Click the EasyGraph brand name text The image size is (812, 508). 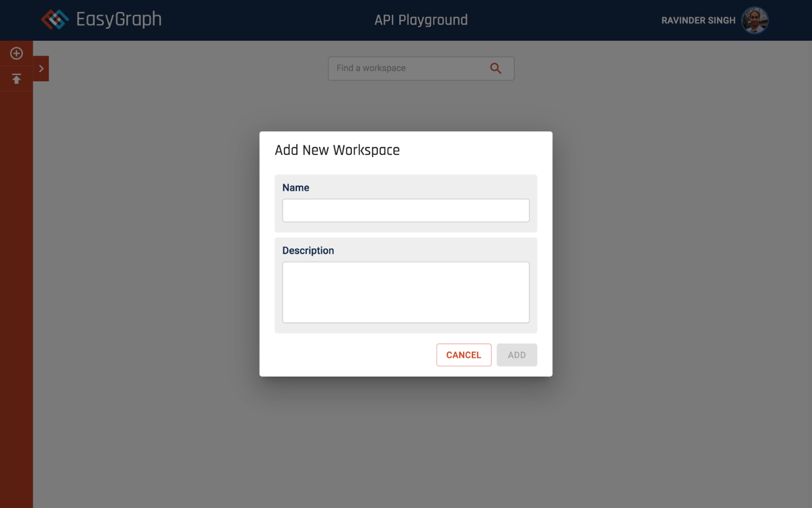119,19
